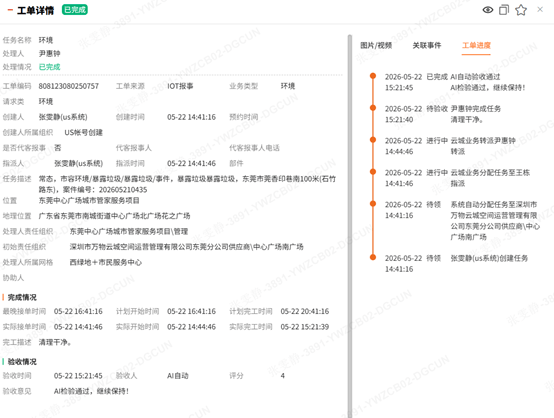Click 是否代客报事 value 否

(58, 148)
